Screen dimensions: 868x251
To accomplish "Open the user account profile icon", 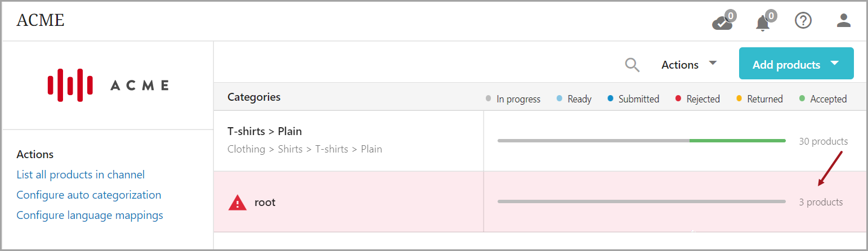I will pos(843,21).
